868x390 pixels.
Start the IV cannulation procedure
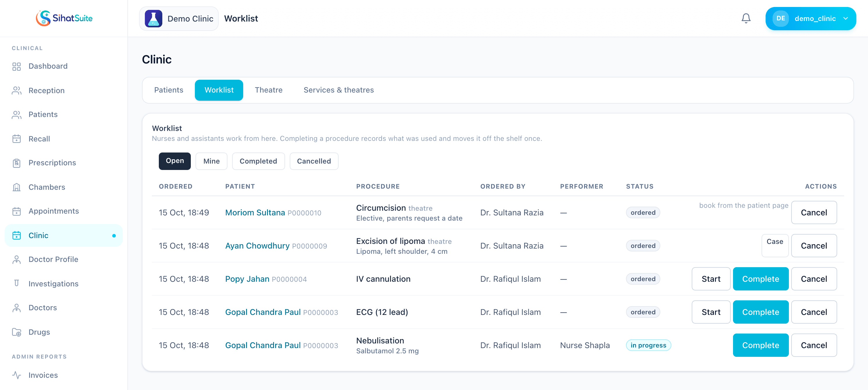[x=711, y=279]
